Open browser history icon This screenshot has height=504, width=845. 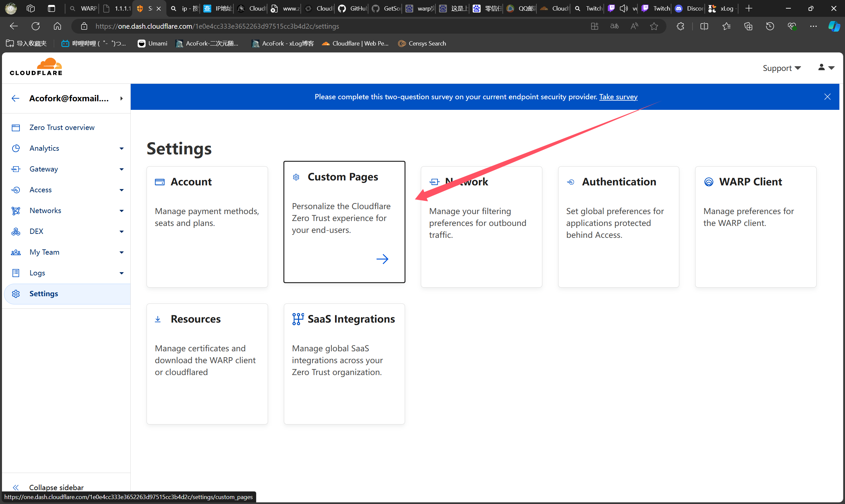coord(770,26)
